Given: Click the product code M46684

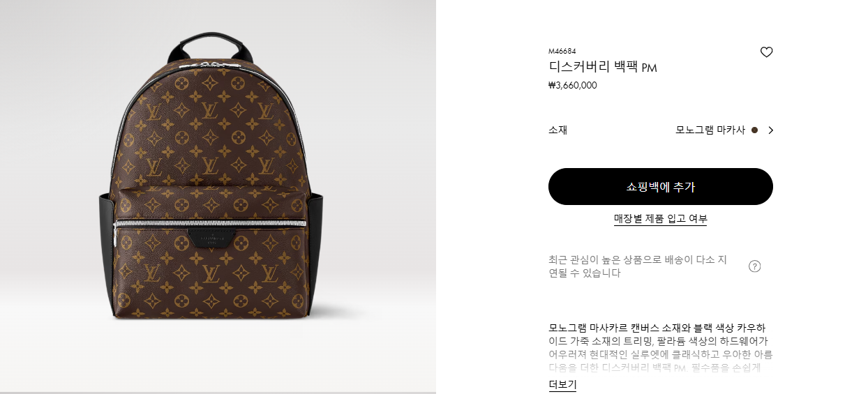Looking at the screenshot, I should (x=562, y=51).
